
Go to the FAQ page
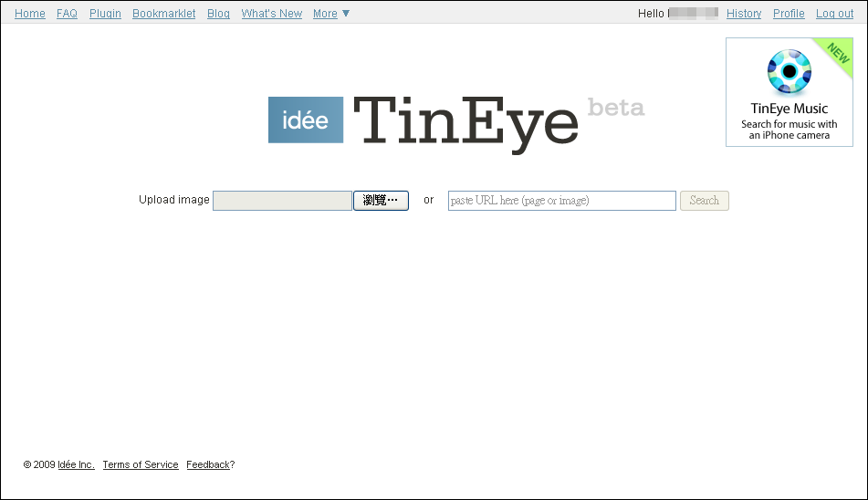pyautogui.click(x=67, y=14)
